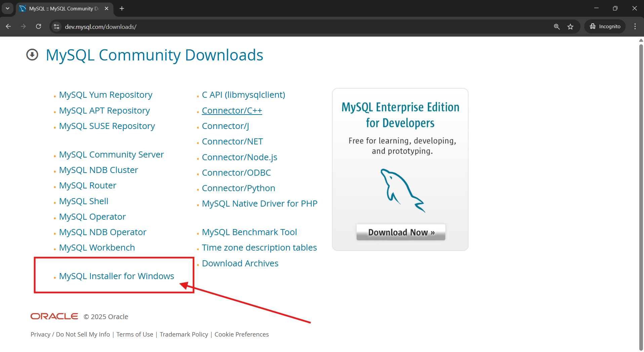The height and width of the screenshot is (352, 644).
Task: Open the site information icon in address bar
Action: click(x=56, y=27)
